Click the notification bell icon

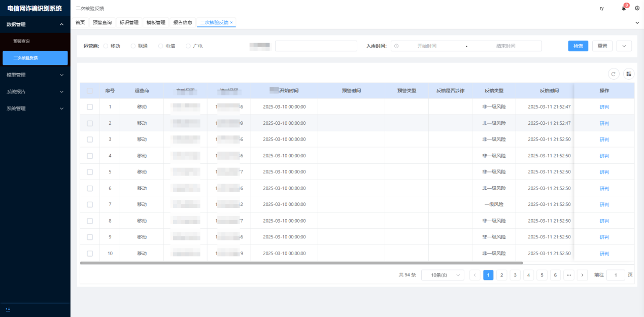(x=624, y=9)
